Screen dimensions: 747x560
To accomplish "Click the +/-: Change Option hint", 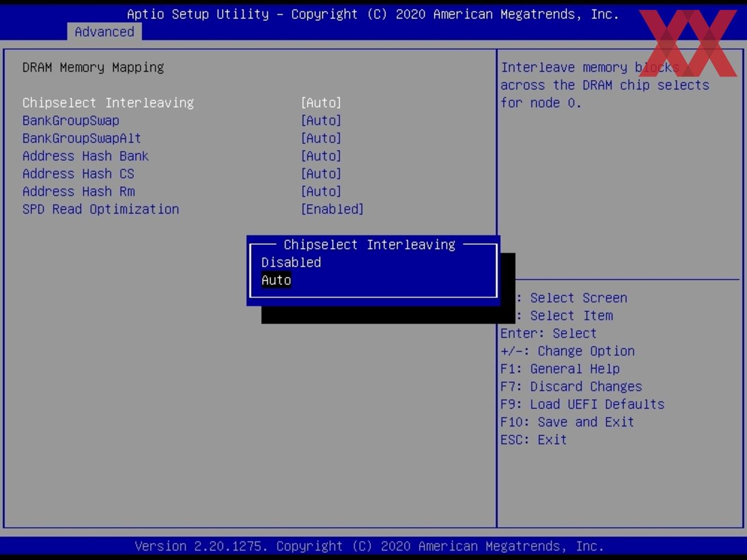I will [567, 351].
